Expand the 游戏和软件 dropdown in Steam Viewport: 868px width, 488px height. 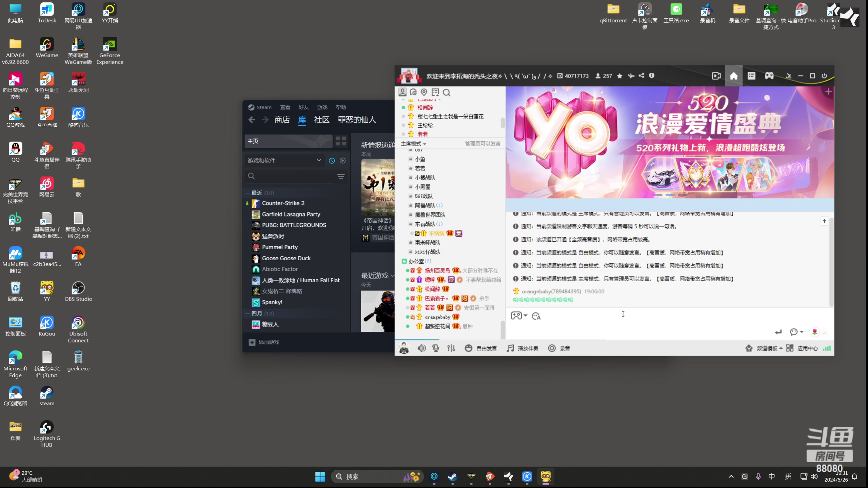284,160
